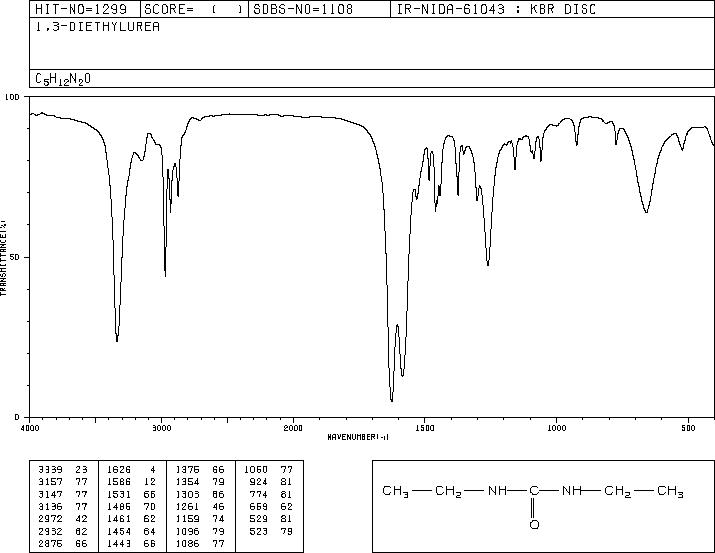
Task: Select the 774 peak table entry
Action: [x=271, y=494]
